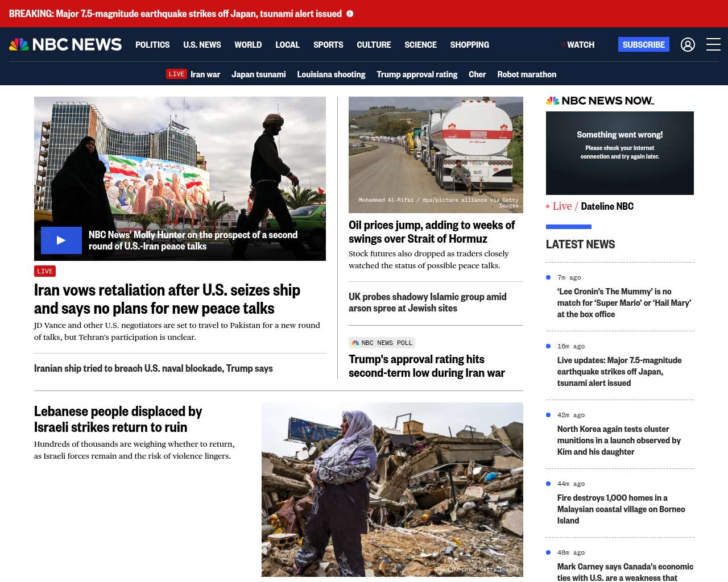This screenshot has width=728, height=582.
Task: Open the Watch live link
Action: 578,44
